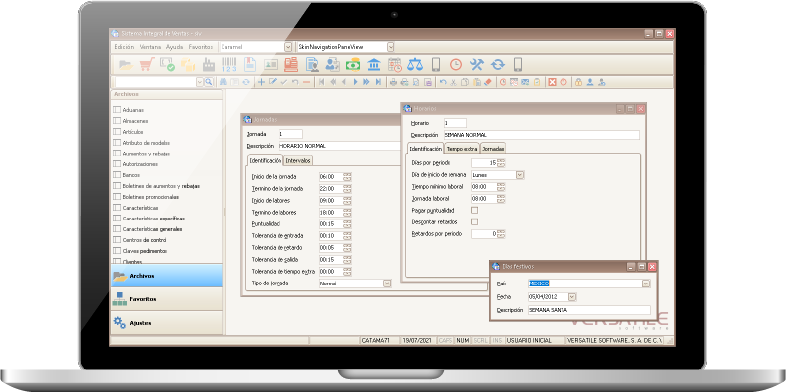Open Atributo de modelos list item
The width and height of the screenshot is (786, 392).
pyautogui.click(x=146, y=142)
